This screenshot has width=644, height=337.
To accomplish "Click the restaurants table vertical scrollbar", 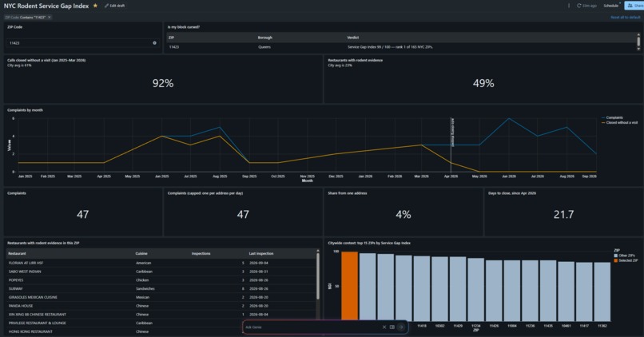I will [317, 276].
